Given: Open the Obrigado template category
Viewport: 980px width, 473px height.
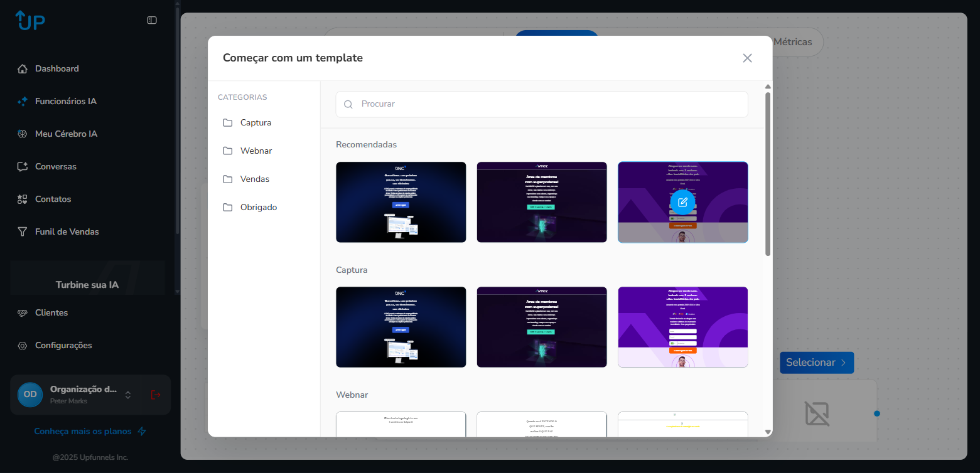Looking at the screenshot, I should click(258, 207).
